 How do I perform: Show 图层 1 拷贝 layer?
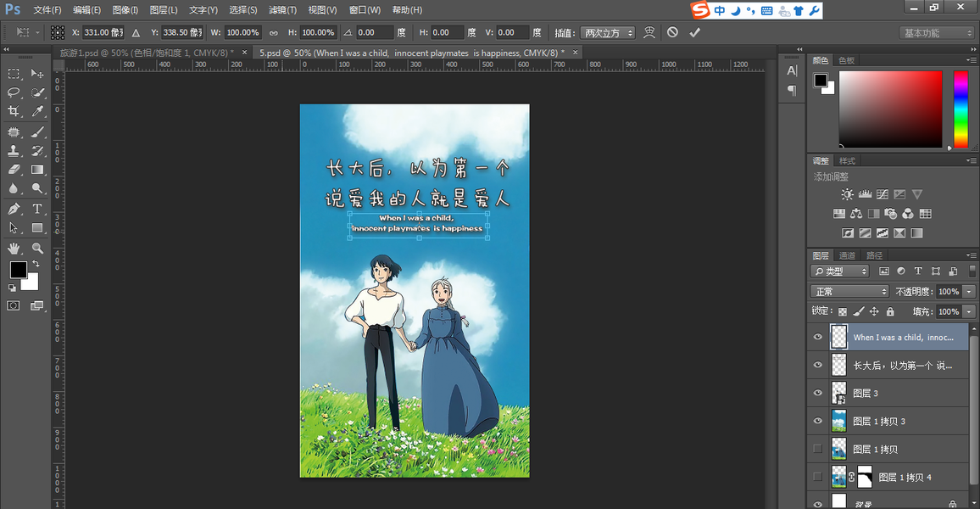tap(817, 449)
